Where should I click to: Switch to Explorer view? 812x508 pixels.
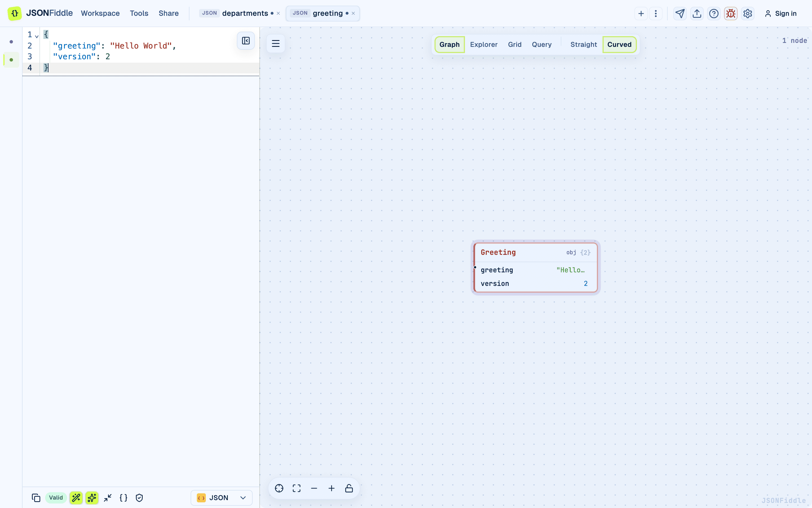click(484, 44)
